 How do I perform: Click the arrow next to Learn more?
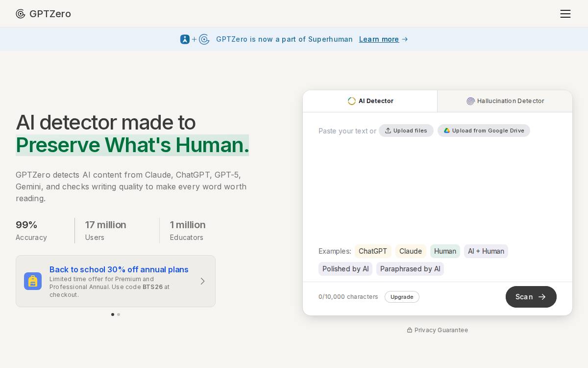click(405, 39)
